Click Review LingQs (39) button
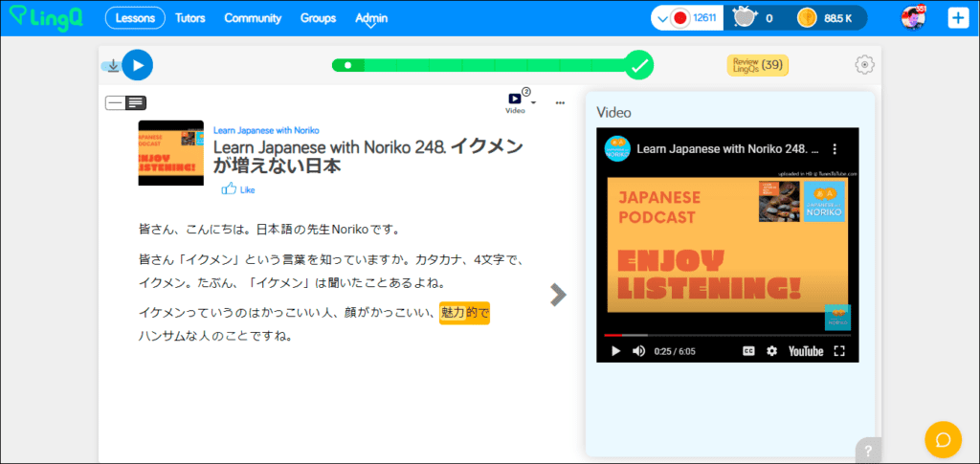The image size is (980, 464). pyautogui.click(x=757, y=65)
